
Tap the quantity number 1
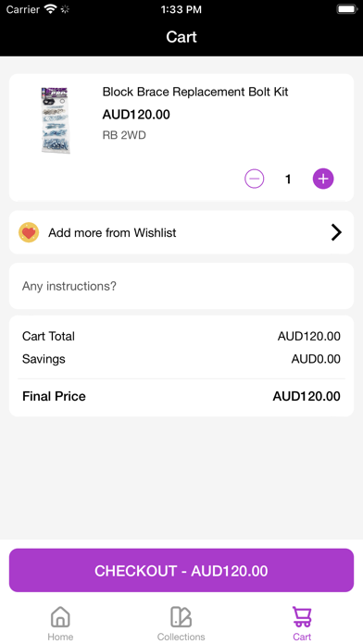(288, 180)
